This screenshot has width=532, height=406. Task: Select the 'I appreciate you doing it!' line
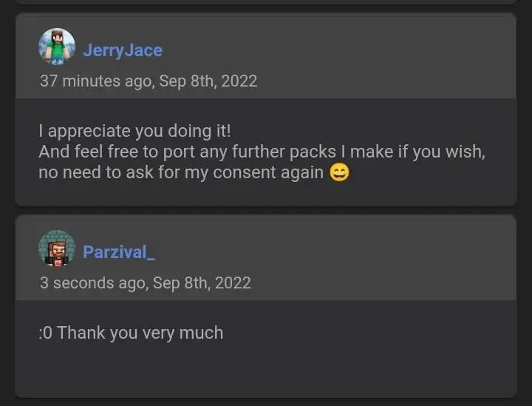point(134,131)
